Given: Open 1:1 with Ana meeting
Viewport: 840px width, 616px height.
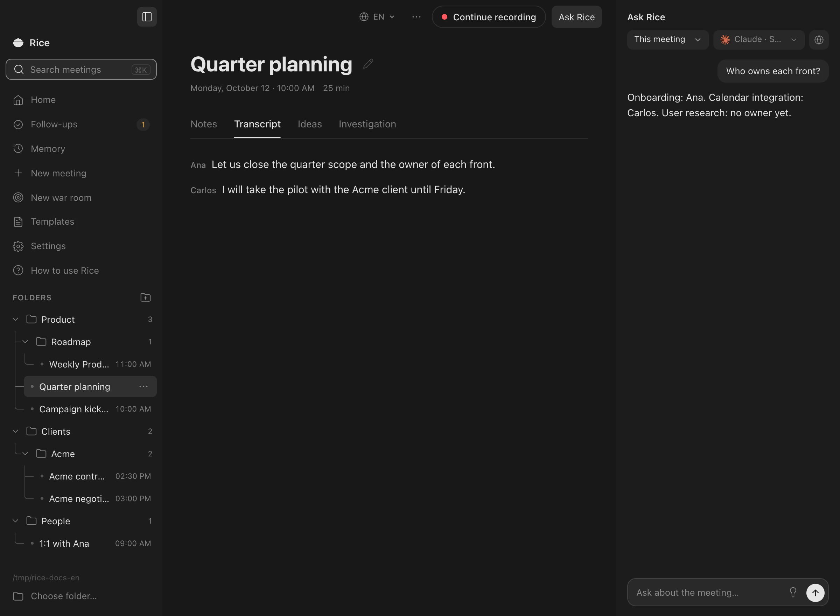Looking at the screenshot, I should coord(90,543).
